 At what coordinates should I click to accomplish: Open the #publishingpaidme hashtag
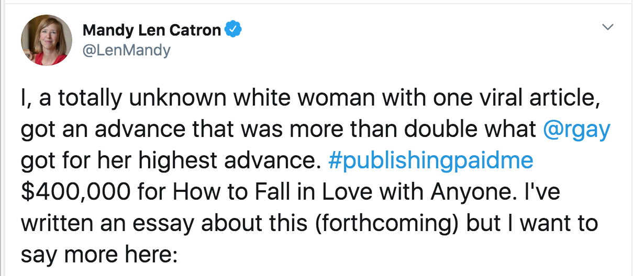pyautogui.click(x=430, y=161)
